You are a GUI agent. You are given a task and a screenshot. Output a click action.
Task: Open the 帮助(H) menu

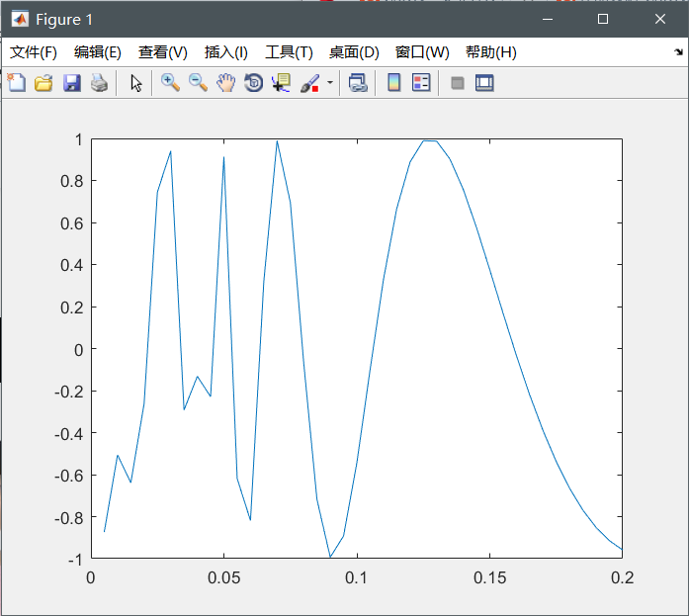(491, 52)
